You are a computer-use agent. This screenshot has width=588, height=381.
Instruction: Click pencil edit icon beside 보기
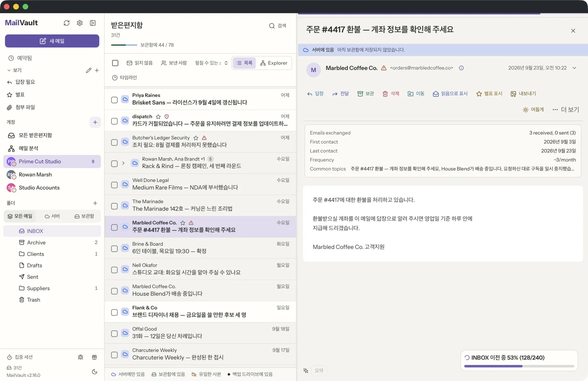pos(89,70)
